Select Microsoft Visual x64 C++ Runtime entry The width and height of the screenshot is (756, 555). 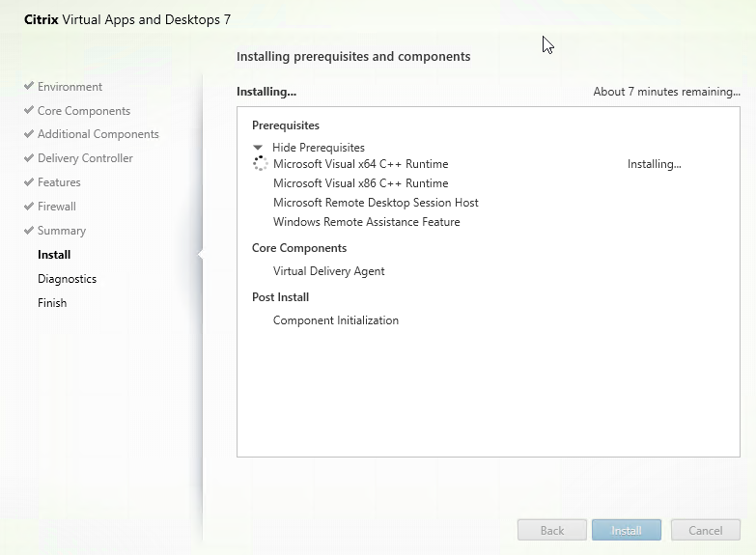[x=360, y=164]
